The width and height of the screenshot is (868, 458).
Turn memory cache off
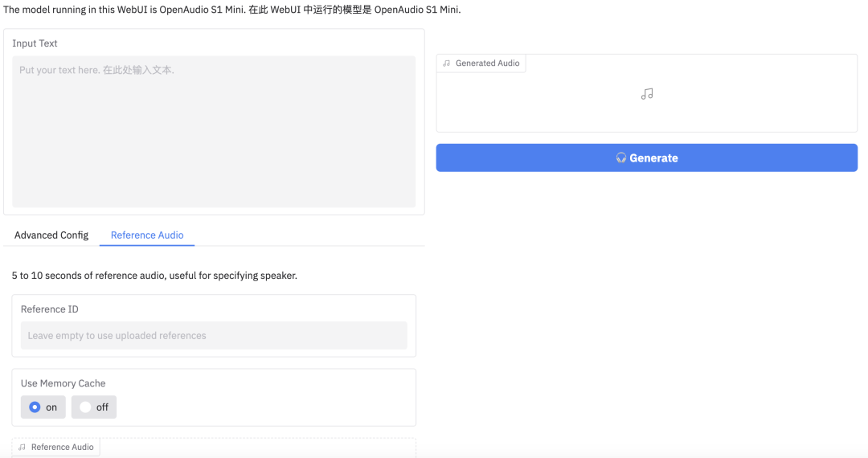click(94, 407)
